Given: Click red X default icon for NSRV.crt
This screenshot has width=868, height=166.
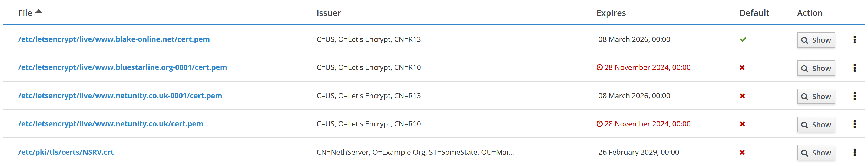Looking at the screenshot, I should [742, 152].
